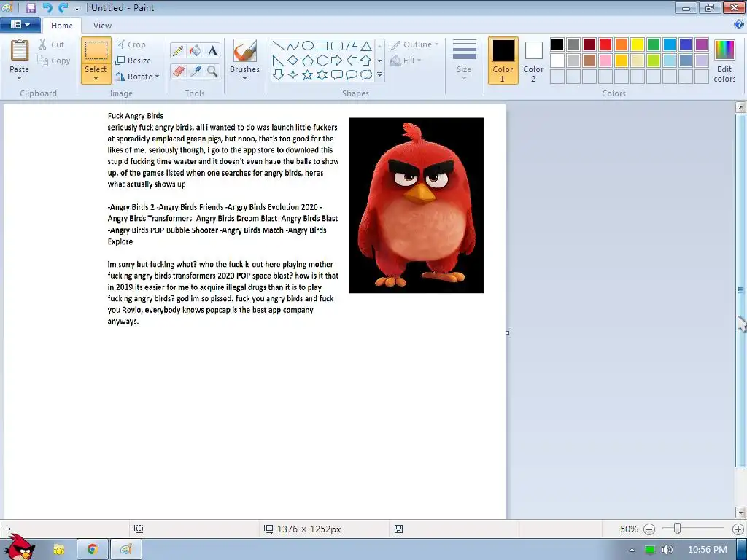
Task: Open the Size line thickness dropdown
Action: click(x=464, y=60)
